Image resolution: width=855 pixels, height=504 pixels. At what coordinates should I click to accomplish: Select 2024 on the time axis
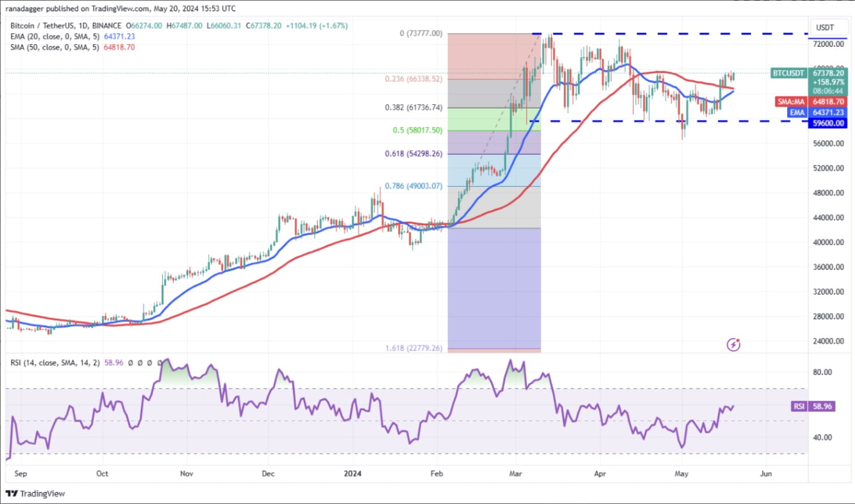pos(353,473)
